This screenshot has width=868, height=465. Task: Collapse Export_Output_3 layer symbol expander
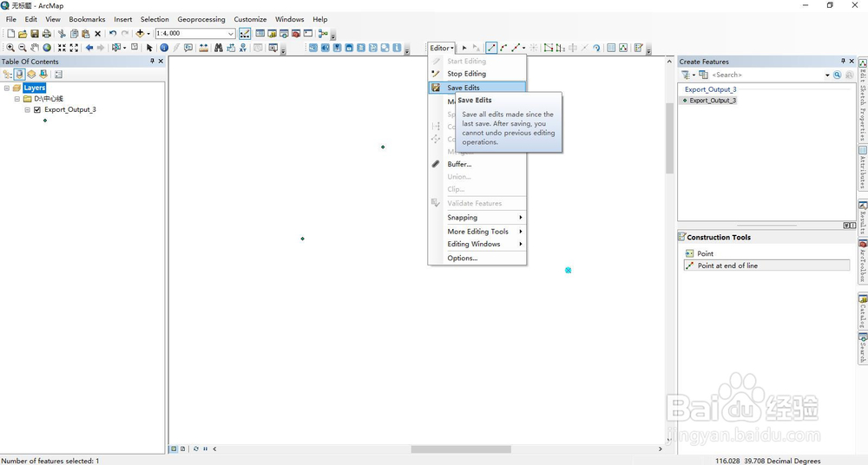pos(27,109)
